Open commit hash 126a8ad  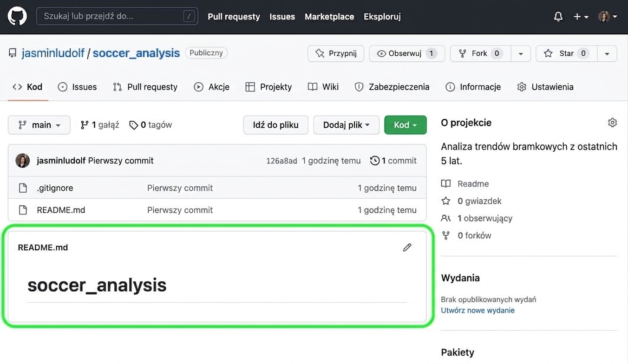pos(281,161)
